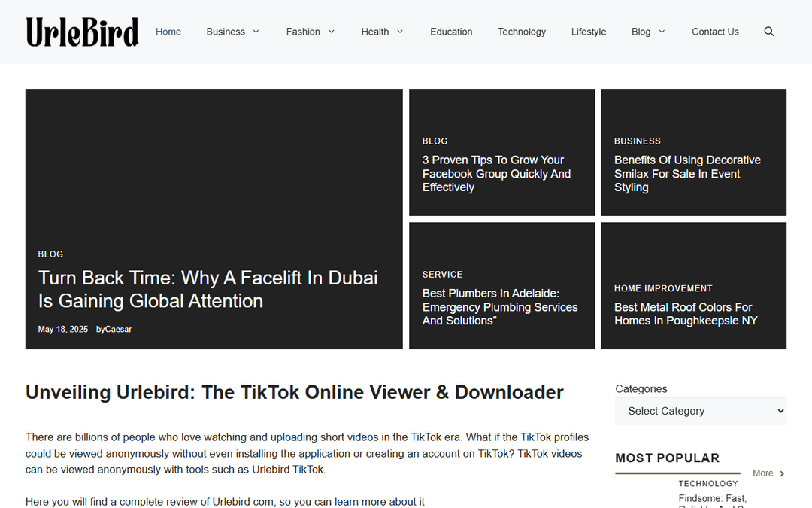
Task: Open the Blog menu item
Action: 641,32
